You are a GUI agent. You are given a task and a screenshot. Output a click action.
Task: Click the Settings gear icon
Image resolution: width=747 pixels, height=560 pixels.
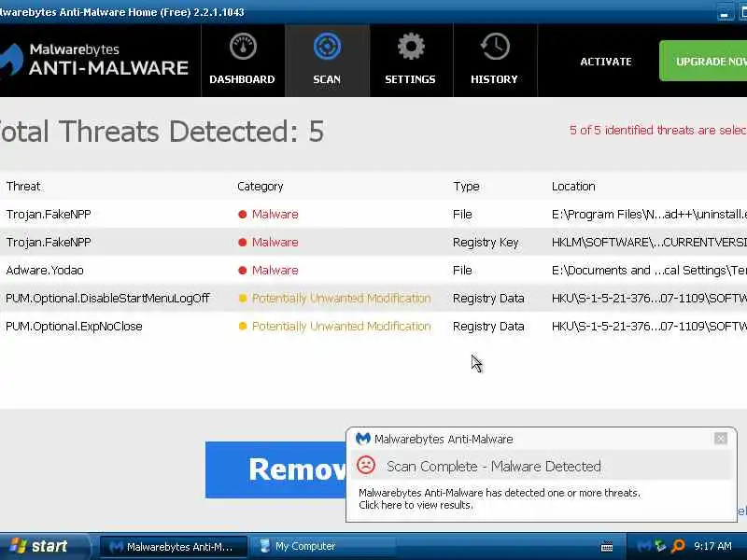point(411,47)
